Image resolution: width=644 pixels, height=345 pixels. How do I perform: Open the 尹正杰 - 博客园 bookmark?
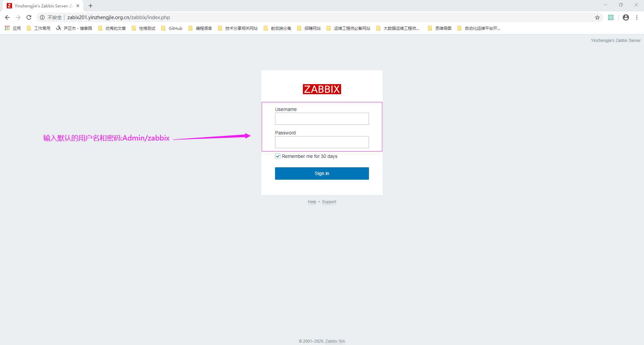coord(74,28)
